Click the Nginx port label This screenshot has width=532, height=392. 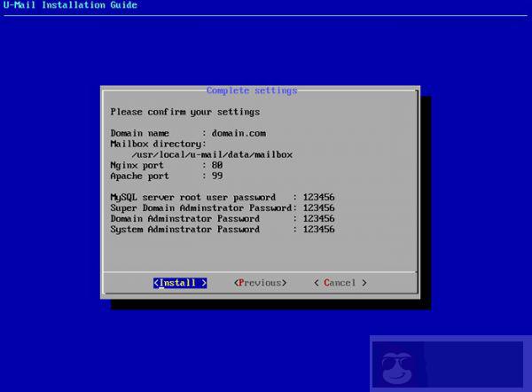coord(137,165)
